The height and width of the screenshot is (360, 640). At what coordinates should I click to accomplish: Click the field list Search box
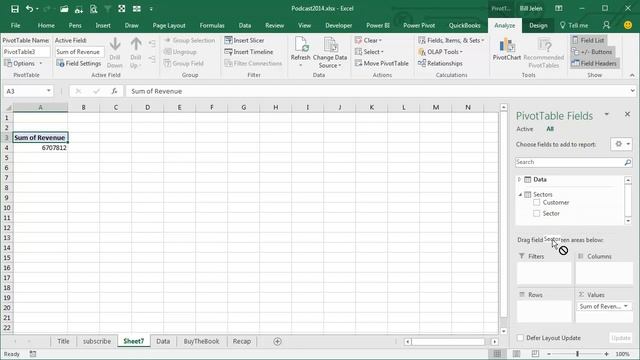click(x=569, y=162)
